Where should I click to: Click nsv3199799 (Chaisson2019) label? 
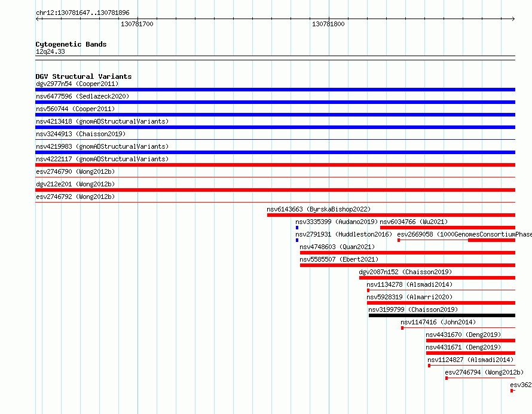pyautogui.click(x=413, y=309)
